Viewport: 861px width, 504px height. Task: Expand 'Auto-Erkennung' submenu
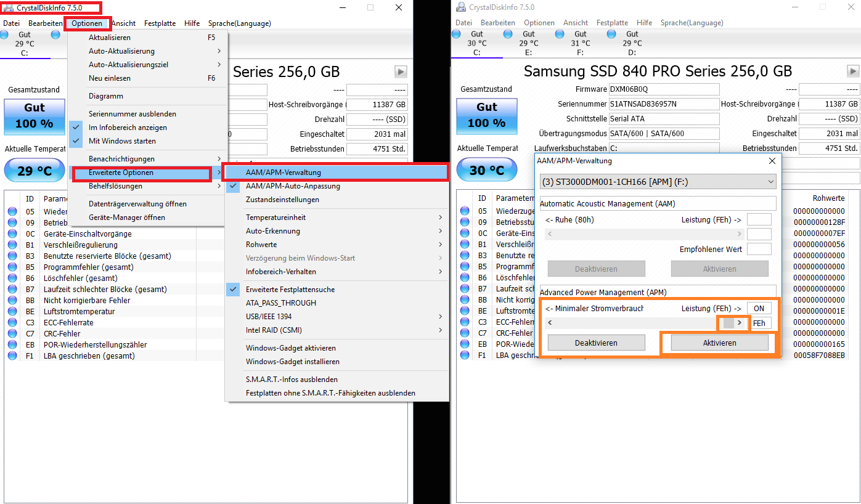coord(337,231)
